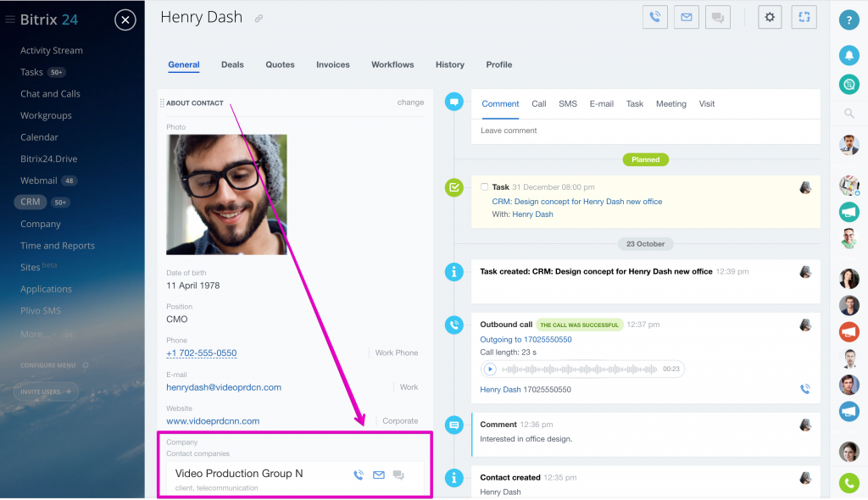The width and height of the screenshot is (868, 500).
Task: Select the SMS timeline tab
Action: click(568, 104)
